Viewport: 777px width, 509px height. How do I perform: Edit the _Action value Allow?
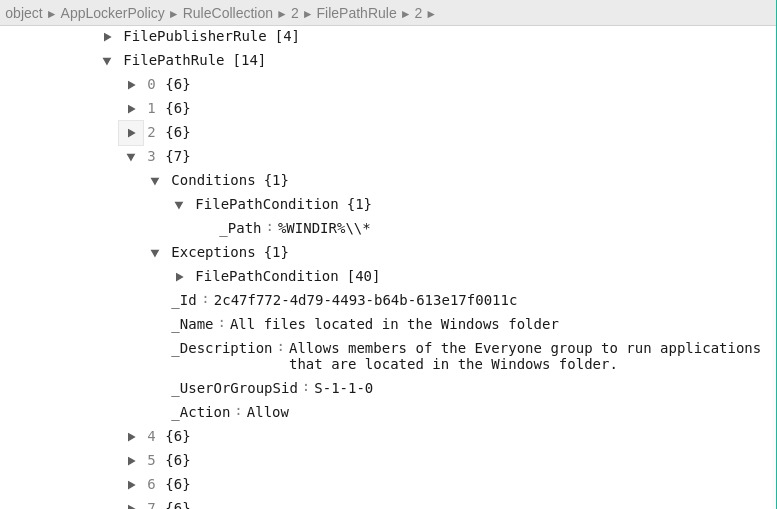pyautogui.click(x=268, y=413)
